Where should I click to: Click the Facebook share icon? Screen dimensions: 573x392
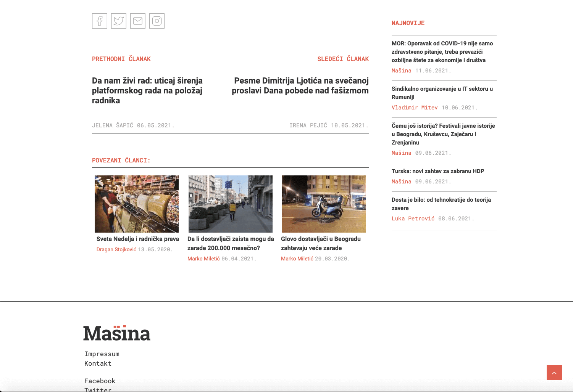[100, 21]
